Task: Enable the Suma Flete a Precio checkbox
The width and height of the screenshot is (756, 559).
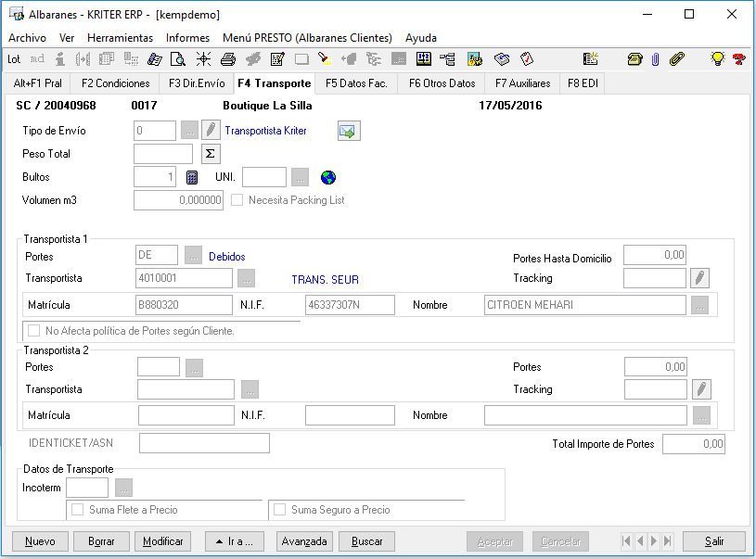Action: tap(77, 509)
